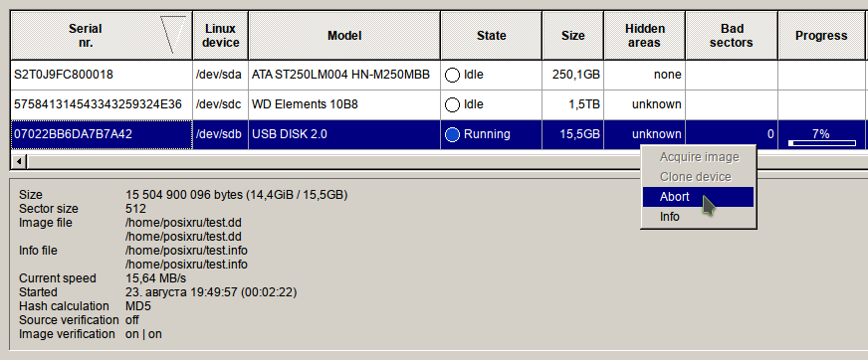Click the sort triangle in Serial nr. header
The width and height of the screenshot is (868, 360).
tap(173, 35)
